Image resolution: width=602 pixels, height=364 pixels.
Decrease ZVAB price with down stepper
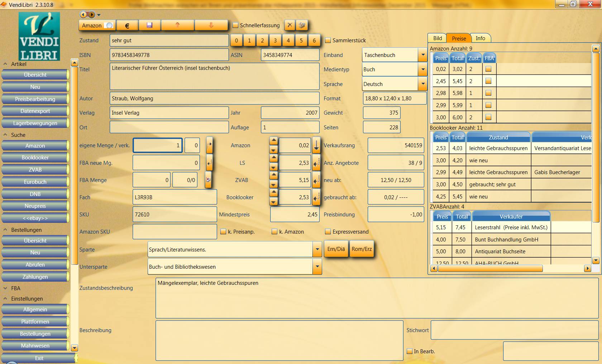click(273, 185)
